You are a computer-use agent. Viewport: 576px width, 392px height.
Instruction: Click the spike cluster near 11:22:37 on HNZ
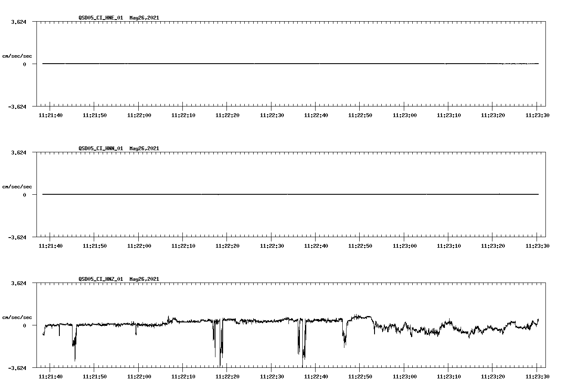(301, 344)
